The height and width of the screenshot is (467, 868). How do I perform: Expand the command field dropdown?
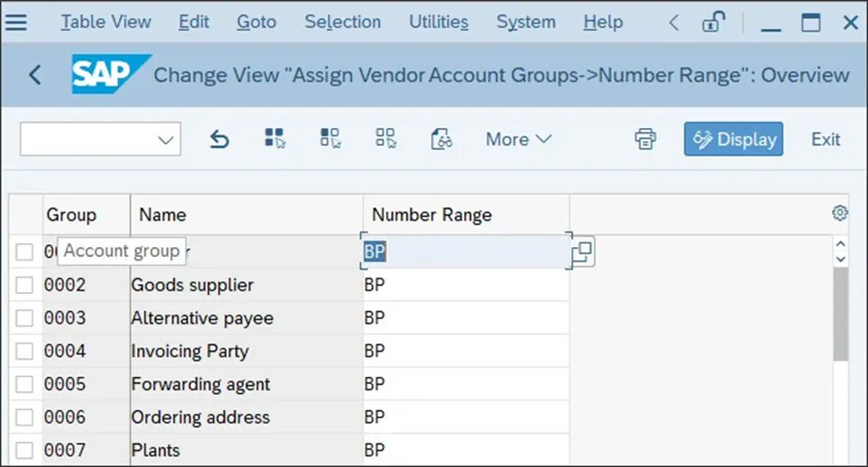pos(165,140)
